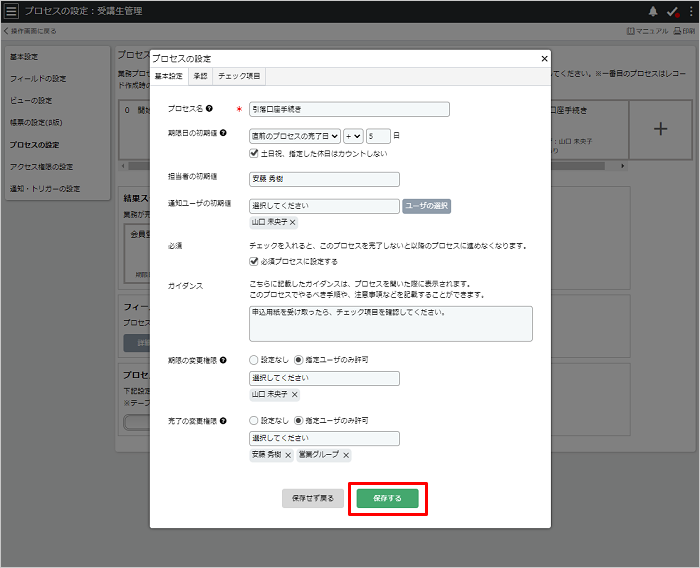
Task: Select 指定ユーザのみ許可 for 完了の変更権限
Action: coord(299,420)
